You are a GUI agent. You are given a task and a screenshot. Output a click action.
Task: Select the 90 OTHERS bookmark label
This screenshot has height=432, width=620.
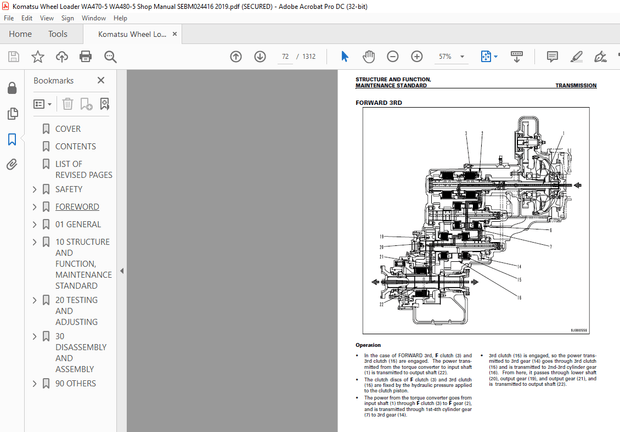pyautogui.click(x=76, y=383)
